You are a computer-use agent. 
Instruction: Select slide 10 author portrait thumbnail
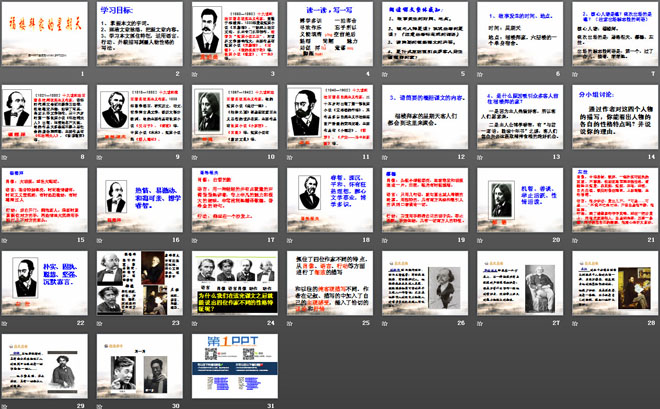235,117
